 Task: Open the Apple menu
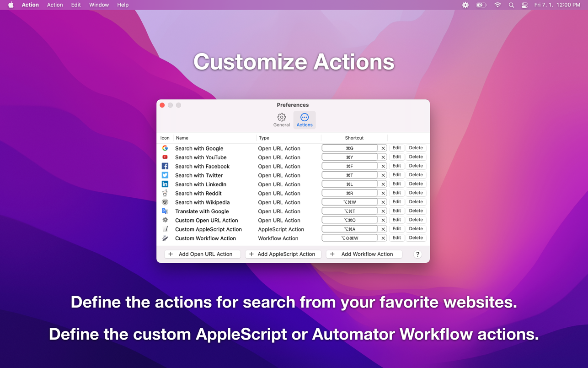(11, 5)
